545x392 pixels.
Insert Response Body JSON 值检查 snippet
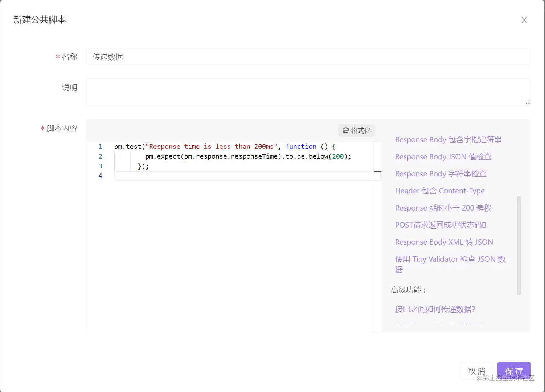(x=443, y=157)
